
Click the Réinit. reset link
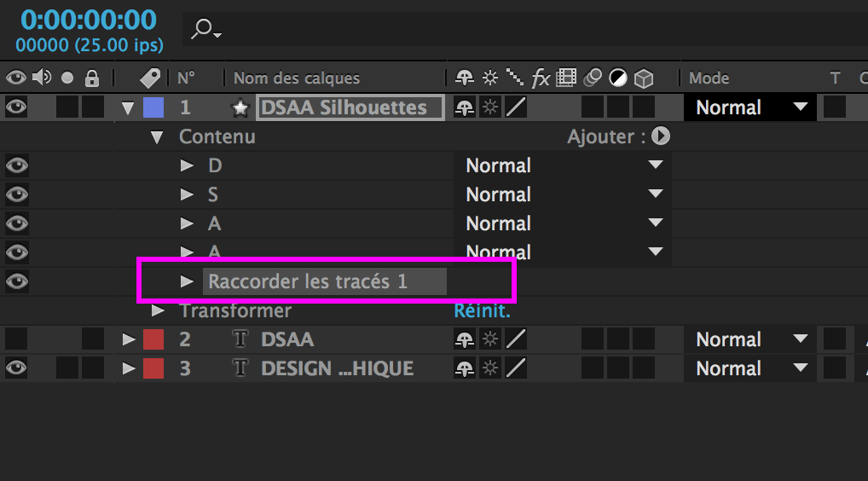tap(482, 310)
